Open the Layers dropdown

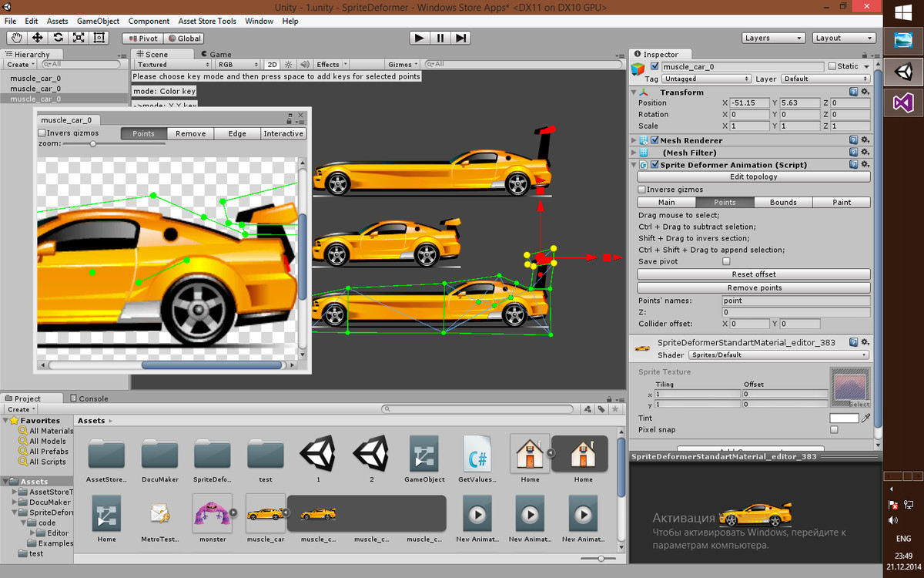(x=775, y=38)
